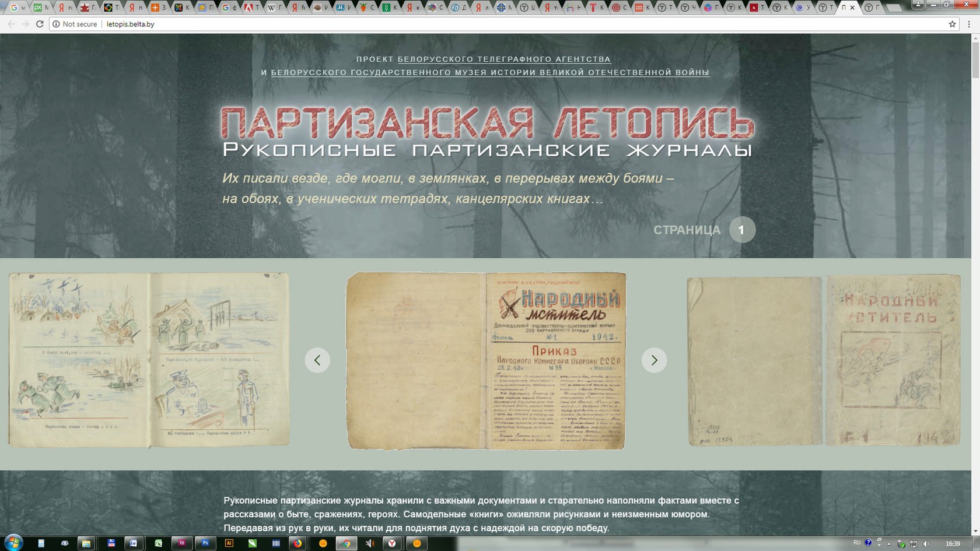
Task: Switch to the first Google tab
Action: [x=17, y=8]
